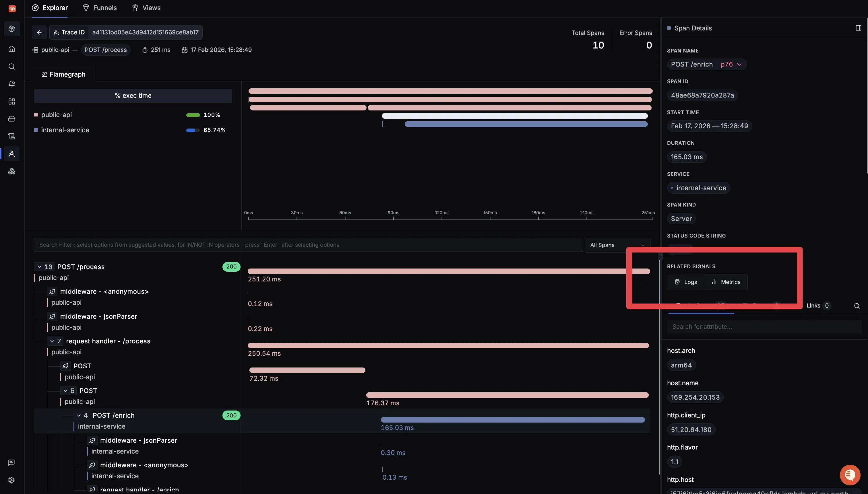868x494 pixels.
Task: Open the dashboards grid icon in the sidebar
Action: (x=12, y=102)
